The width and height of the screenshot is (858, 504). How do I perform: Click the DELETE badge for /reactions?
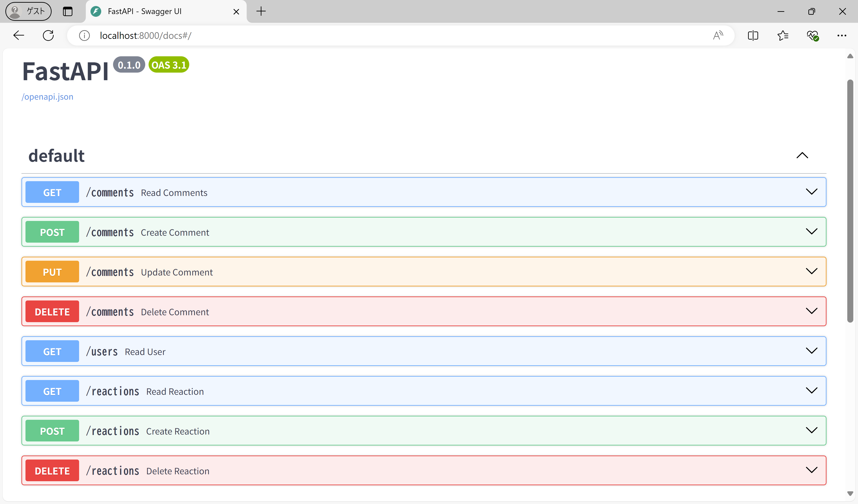[x=52, y=471]
